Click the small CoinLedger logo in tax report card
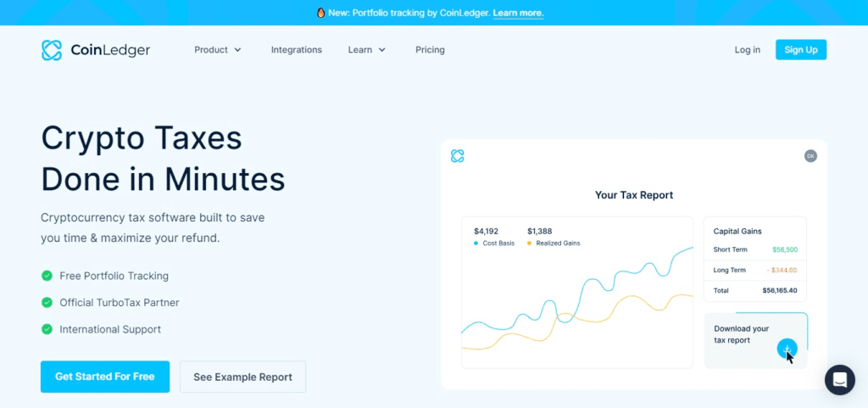 [x=458, y=156]
